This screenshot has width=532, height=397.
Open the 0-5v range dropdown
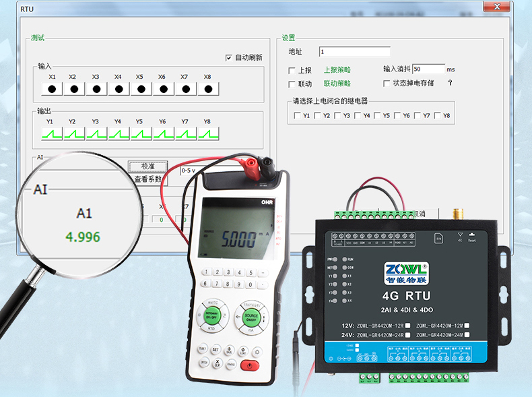[209, 171]
